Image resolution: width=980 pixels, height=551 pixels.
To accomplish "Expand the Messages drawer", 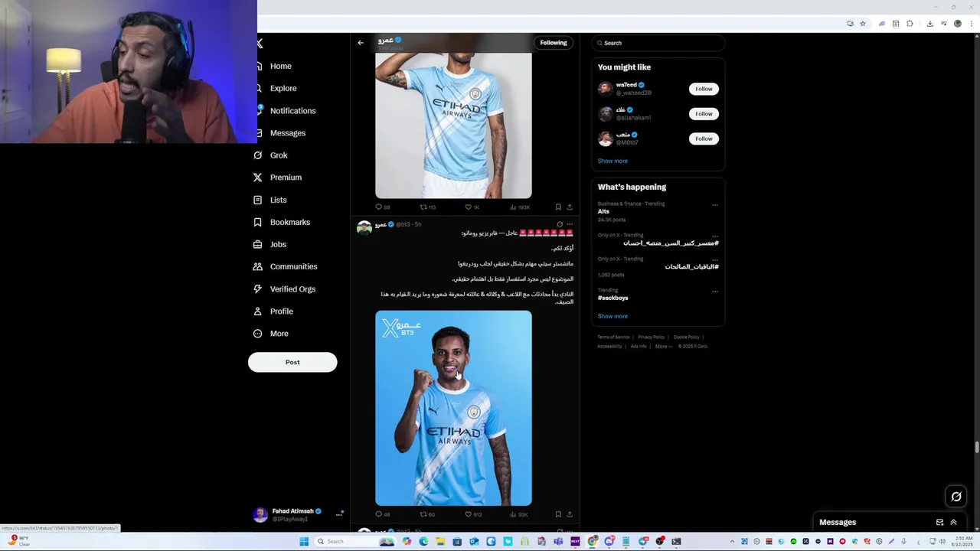I will pos(954,522).
